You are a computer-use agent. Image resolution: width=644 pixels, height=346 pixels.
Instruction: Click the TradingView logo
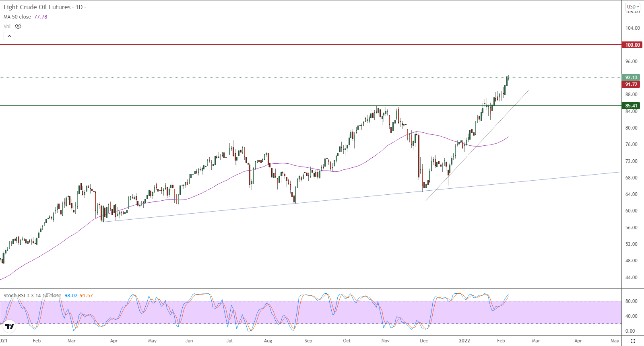pyautogui.click(x=10, y=326)
